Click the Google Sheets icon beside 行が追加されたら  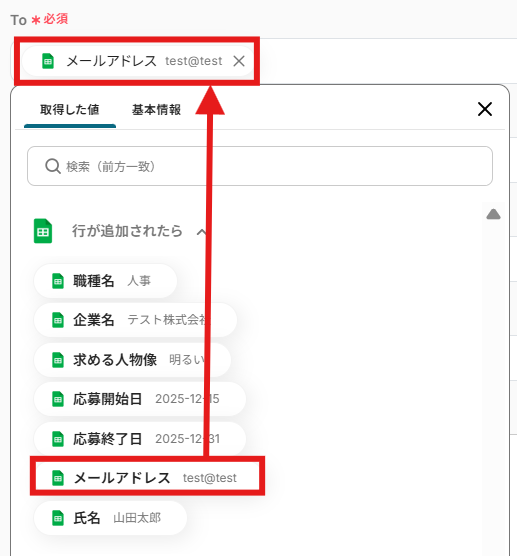click(43, 231)
